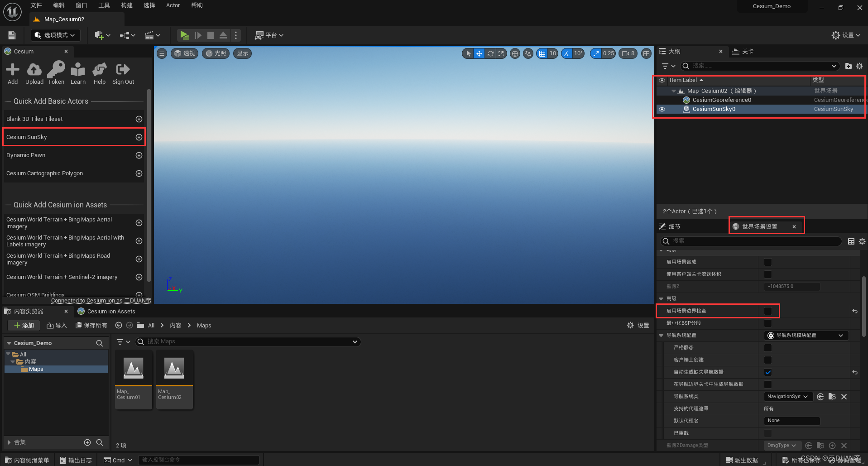The width and height of the screenshot is (868, 466).
Task: Open details property matrix grid icon
Action: 851,241
